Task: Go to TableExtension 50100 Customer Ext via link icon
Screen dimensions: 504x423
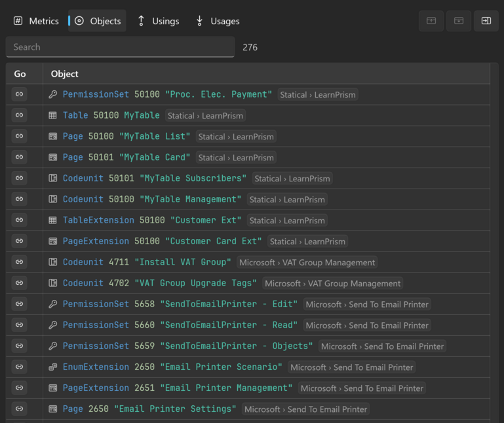Action: tap(19, 220)
